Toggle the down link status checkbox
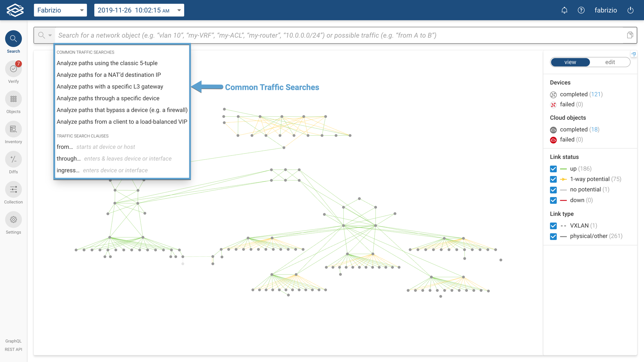 click(x=553, y=200)
